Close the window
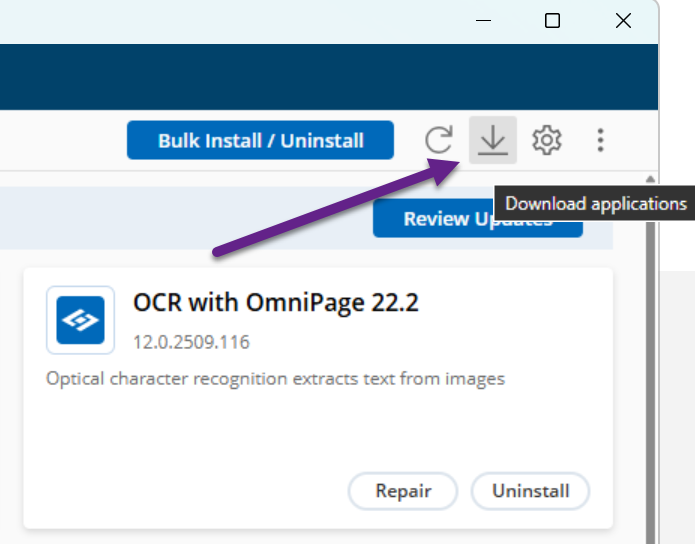Viewport: 695px width, 544px height. coord(623,21)
